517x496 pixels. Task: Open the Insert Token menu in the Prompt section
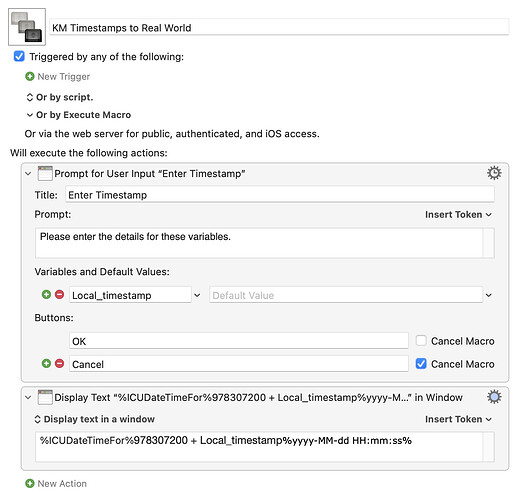click(x=458, y=215)
